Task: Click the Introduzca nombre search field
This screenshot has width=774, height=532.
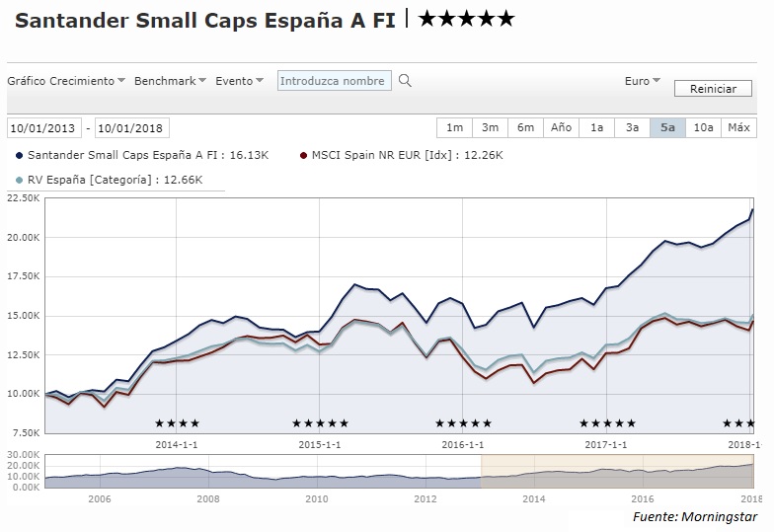Action: [335, 81]
